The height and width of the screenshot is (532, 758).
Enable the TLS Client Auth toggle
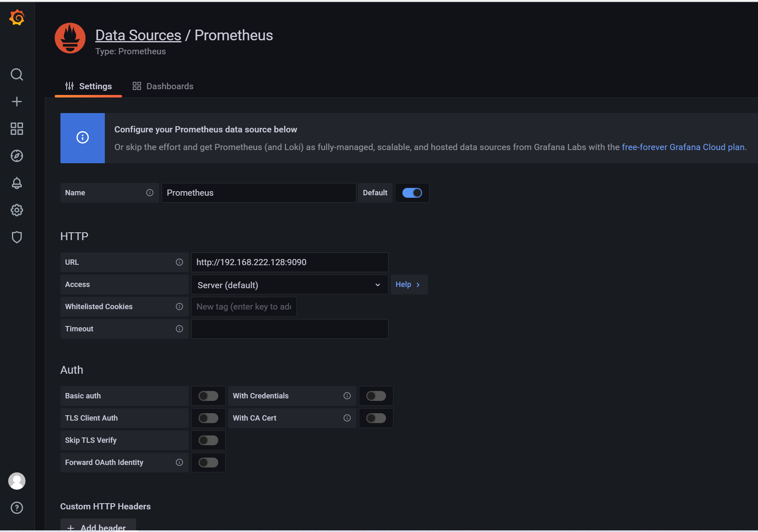pos(208,418)
